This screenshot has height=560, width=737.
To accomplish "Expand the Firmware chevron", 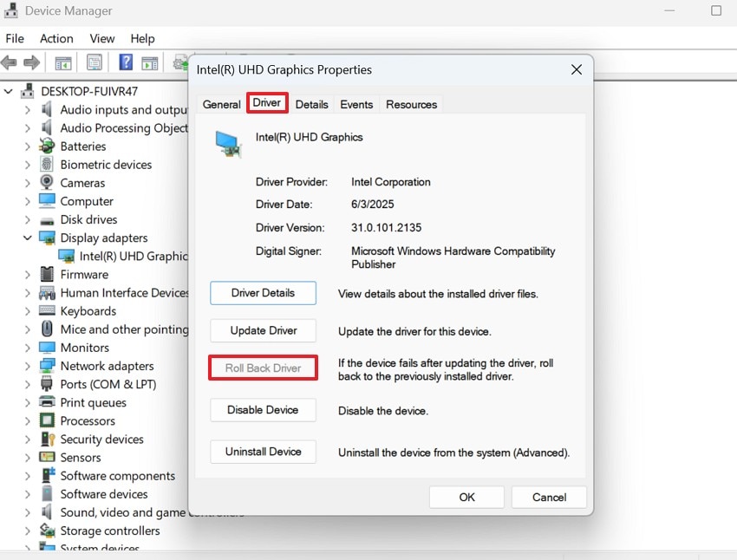I will 28,275.
